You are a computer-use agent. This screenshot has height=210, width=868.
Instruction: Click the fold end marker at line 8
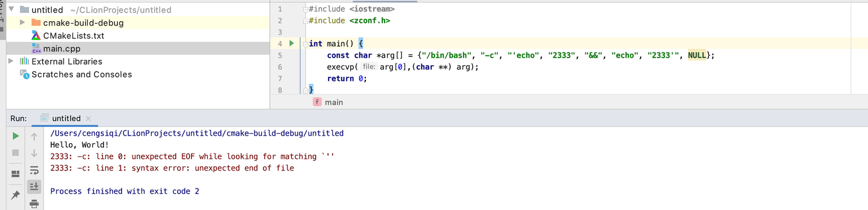306,90
